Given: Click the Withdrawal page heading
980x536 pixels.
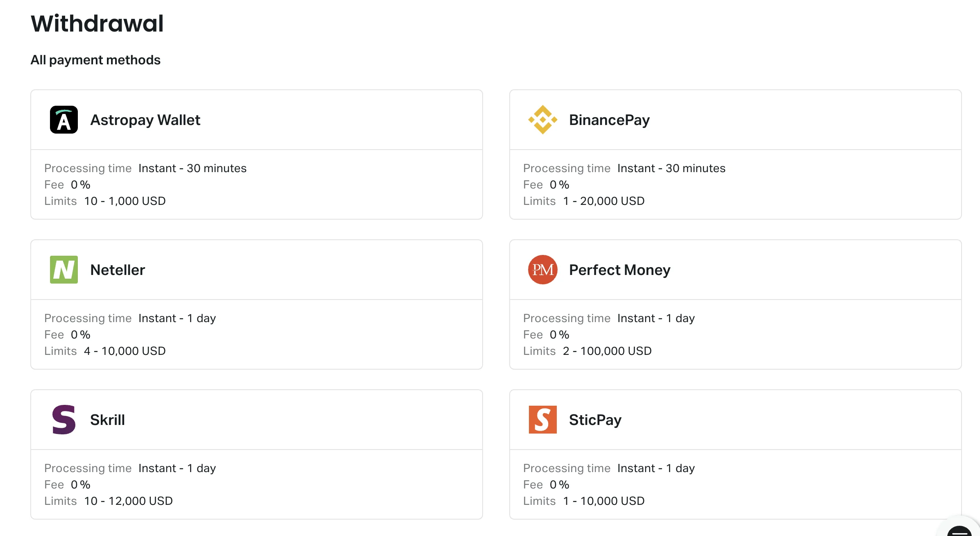Looking at the screenshot, I should click(x=97, y=23).
